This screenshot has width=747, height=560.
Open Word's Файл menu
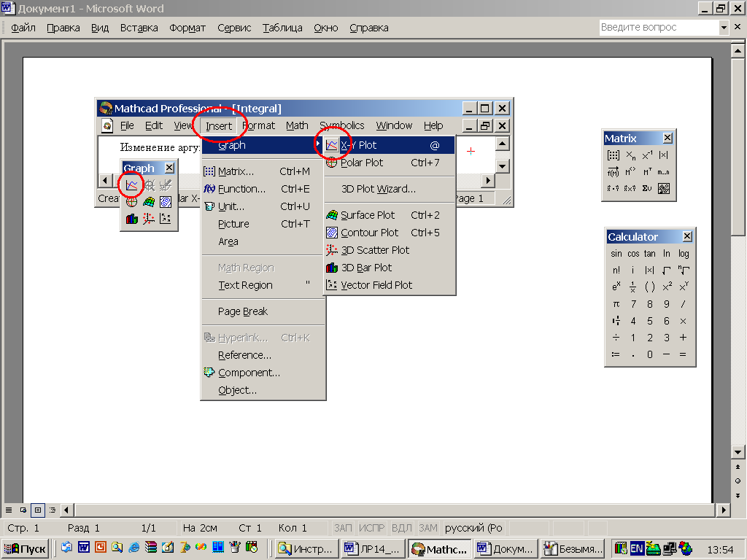click(x=23, y=28)
